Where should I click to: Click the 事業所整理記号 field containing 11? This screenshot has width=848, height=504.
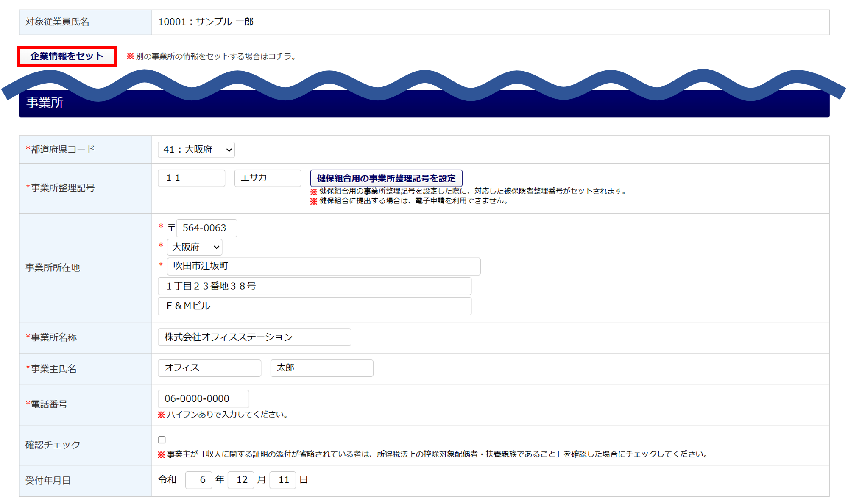point(191,178)
